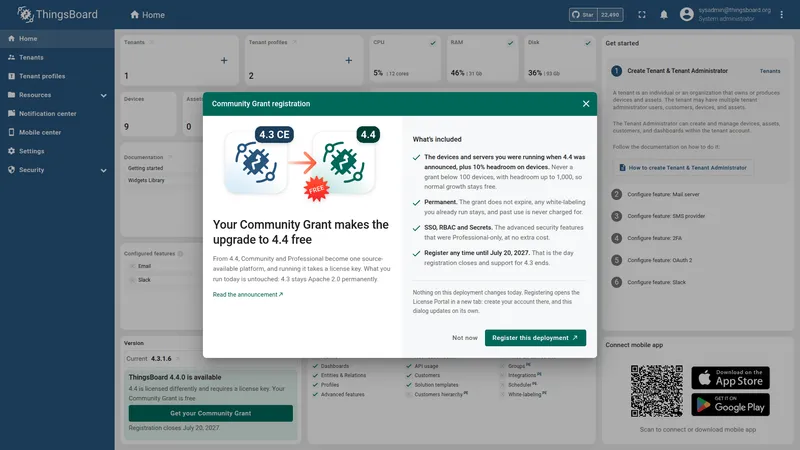This screenshot has height=450, width=800.
Task: Open the three-dot user menu
Action: [782, 15]
